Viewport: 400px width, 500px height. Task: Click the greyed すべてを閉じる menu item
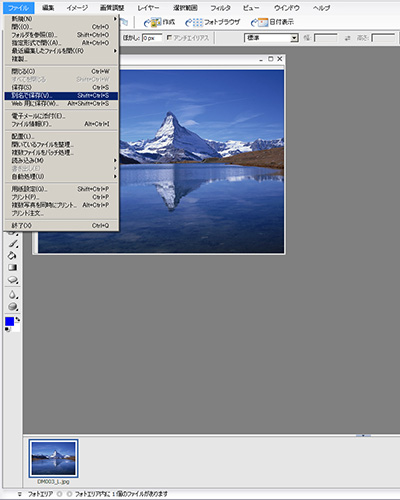tap(61, 79)
